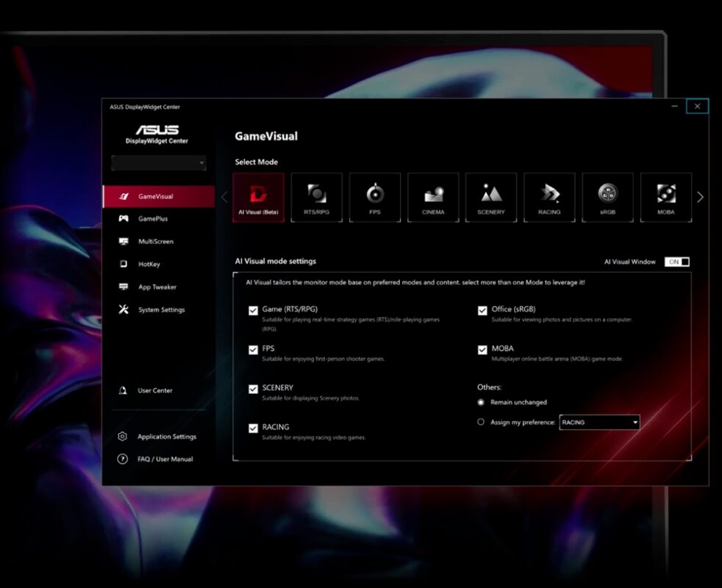Click the 'Others:' label
Viewport: 722px width, 588px height.
[490, 387]
